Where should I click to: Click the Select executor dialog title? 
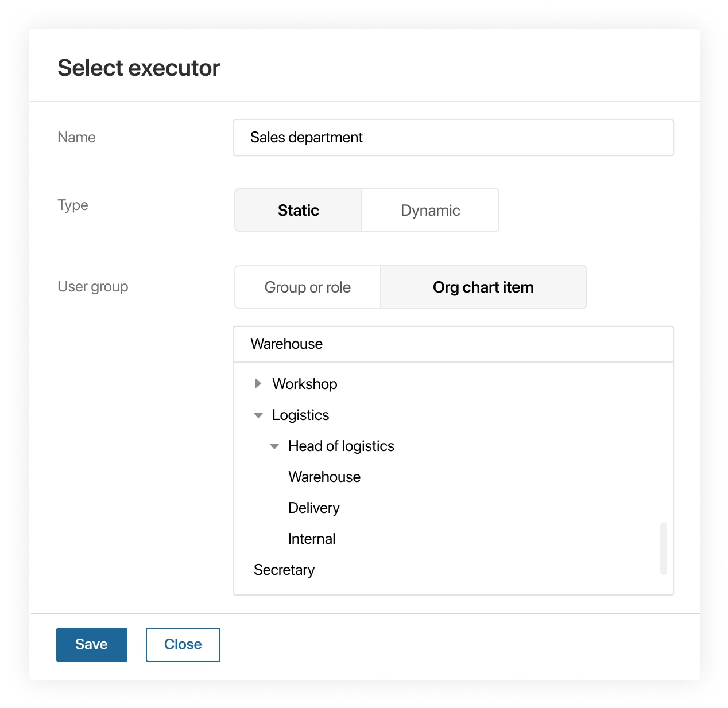click(x=138, y=67)
